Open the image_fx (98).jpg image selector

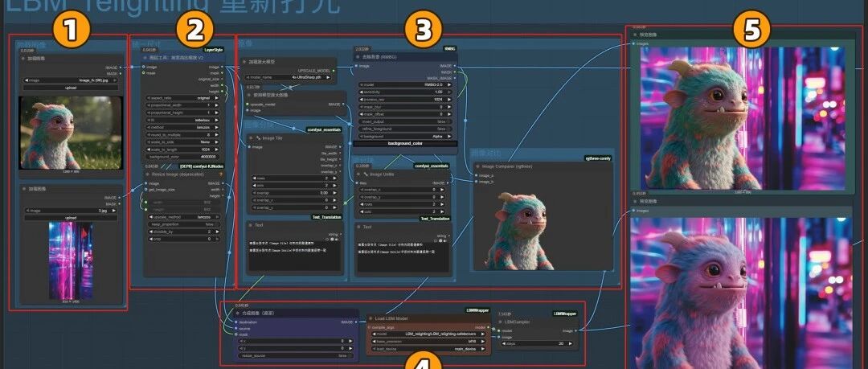point(71,80)
